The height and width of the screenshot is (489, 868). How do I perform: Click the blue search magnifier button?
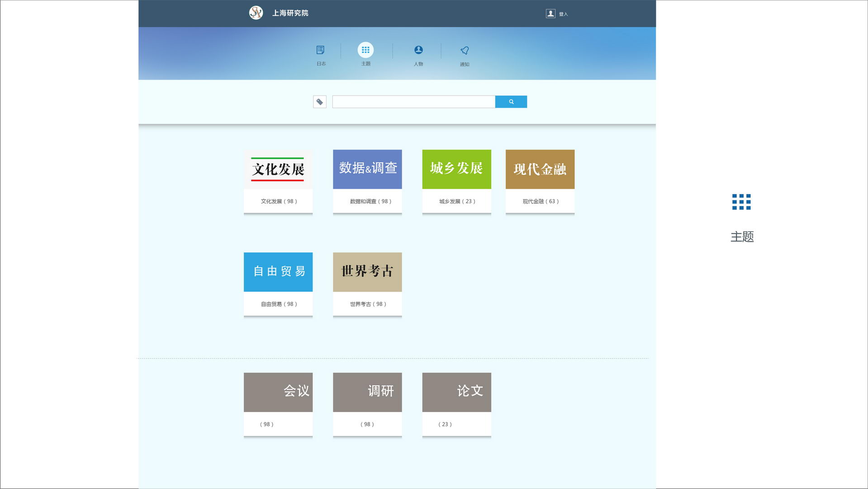tap(511, 102)
